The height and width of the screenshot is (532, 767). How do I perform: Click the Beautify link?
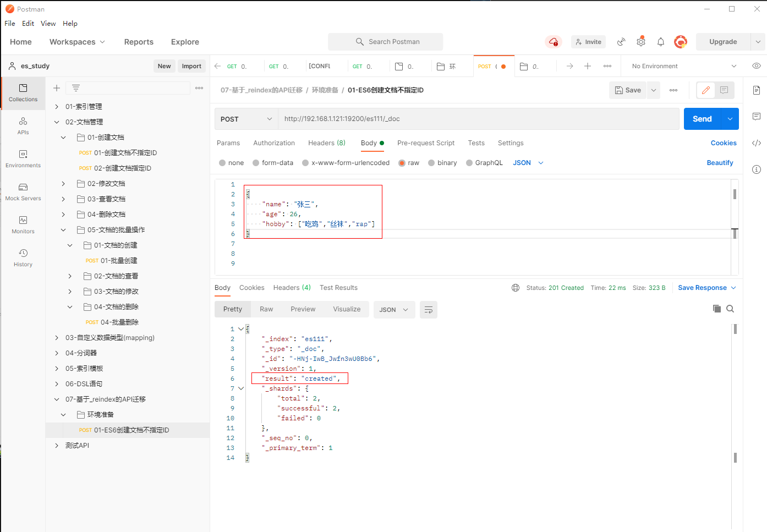pyautogui.click(x=720, y=163)
